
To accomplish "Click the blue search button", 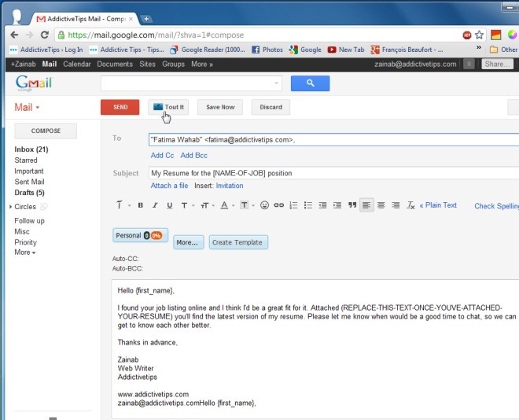I will tap(310, 83).
